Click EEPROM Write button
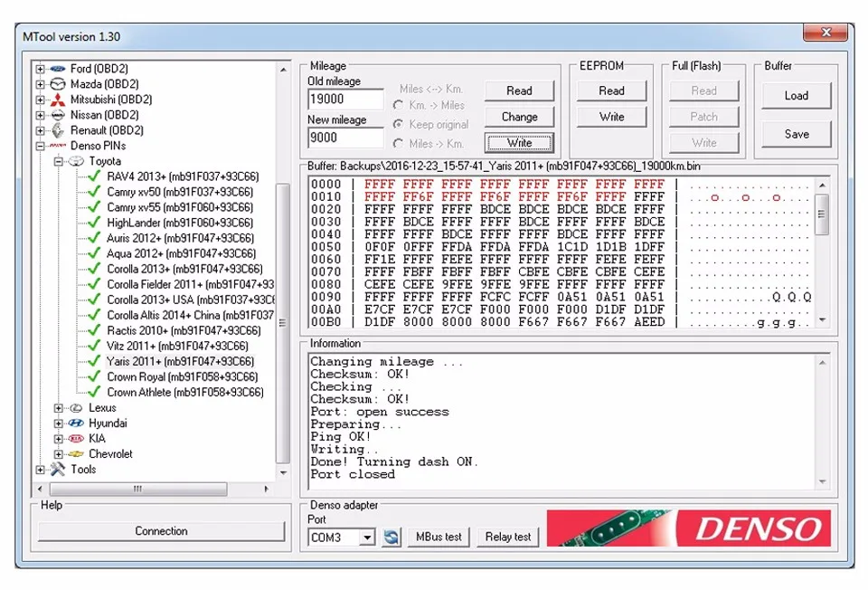 [x=612, y=117]
